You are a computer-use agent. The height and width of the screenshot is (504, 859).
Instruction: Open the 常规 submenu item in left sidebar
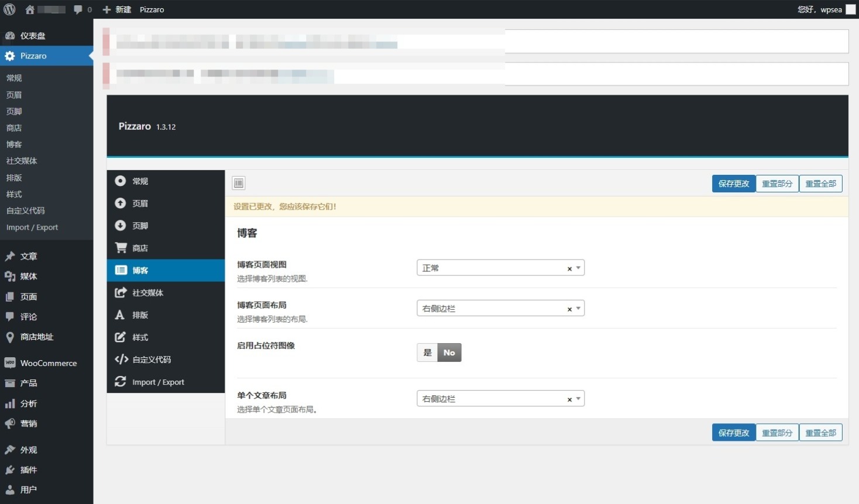[14, 78]
